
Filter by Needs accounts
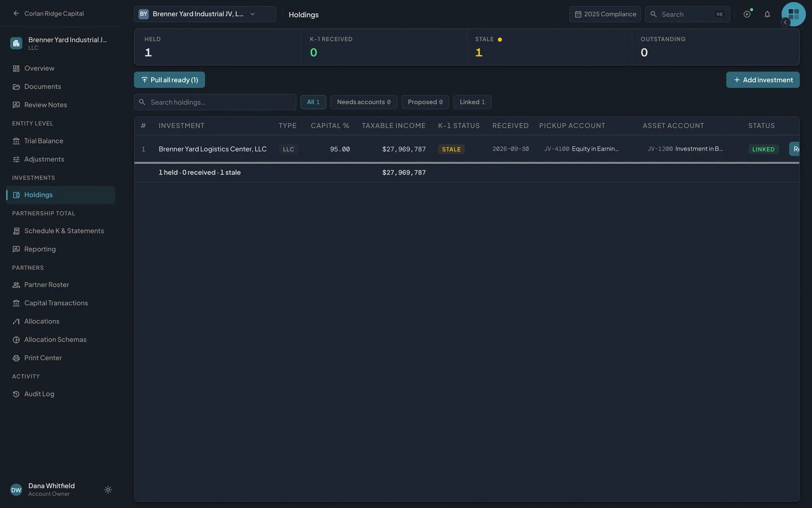pyautogui.click(x=364, y=102)
